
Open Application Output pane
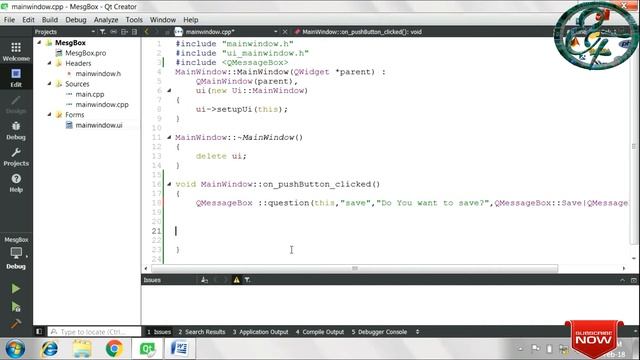(260, 332)
